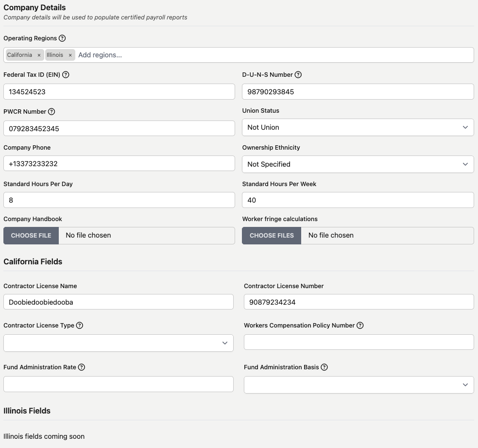Expand Fund Administration Basis dropdown

pyautogui.click(x=359, y=385)
